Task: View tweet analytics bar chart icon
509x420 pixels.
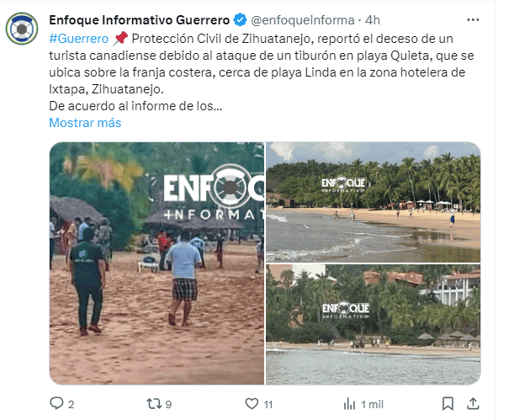Action: [x=349, y=404]
